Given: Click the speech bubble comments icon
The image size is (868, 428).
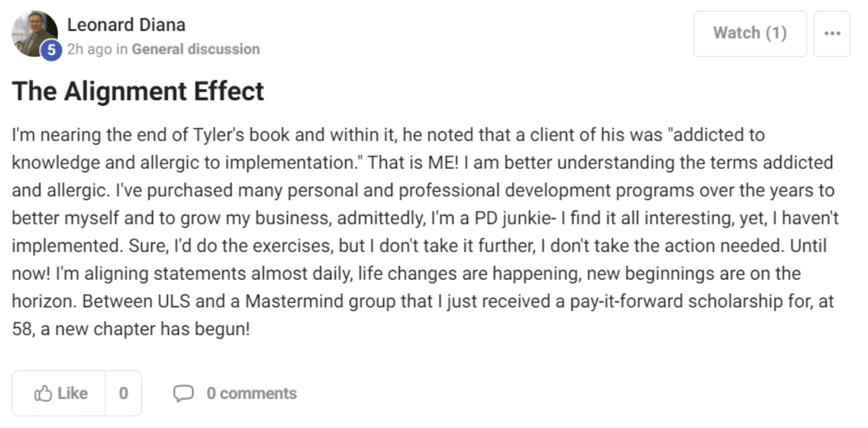Looking at the screenshot, I should click(183, 394).
